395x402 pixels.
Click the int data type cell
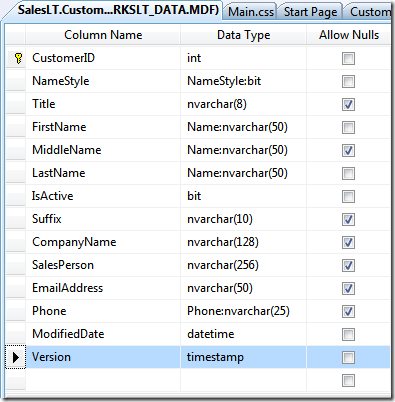tap(243, 58)
